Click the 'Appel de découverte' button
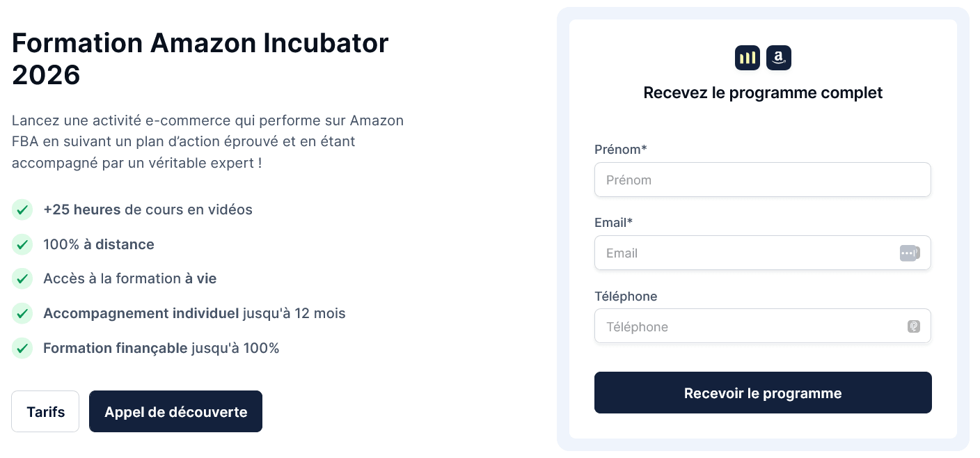The height and width of the screenshot is (458, 980). pyautogui.click(x=176, y=411)
